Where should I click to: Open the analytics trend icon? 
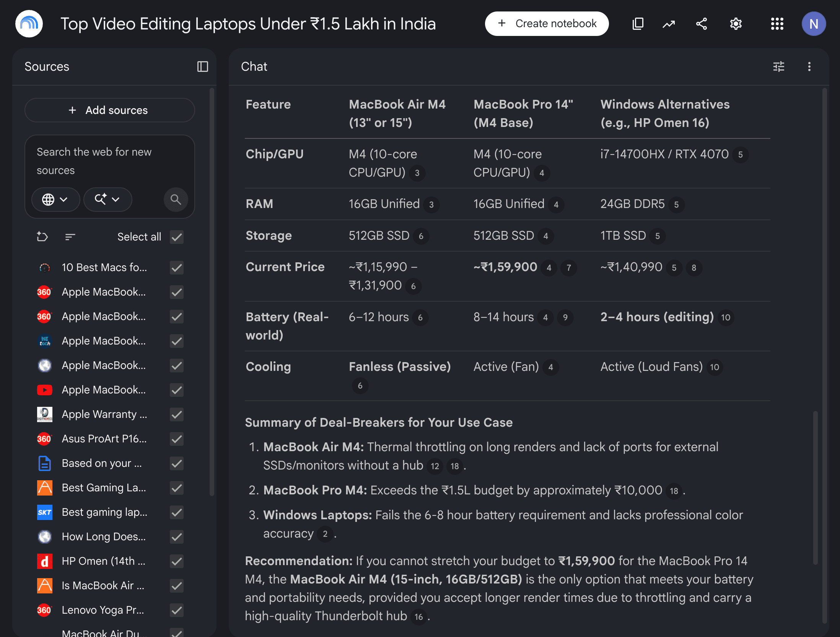click(669, 24)
